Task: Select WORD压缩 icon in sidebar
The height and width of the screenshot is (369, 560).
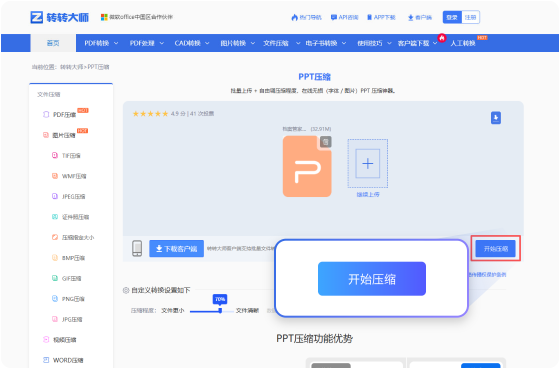Action: click(46, 360)
